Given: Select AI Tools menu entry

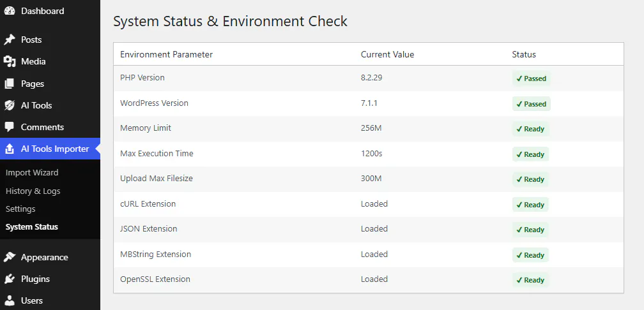Looking at the screenshot, I should 36,105.
